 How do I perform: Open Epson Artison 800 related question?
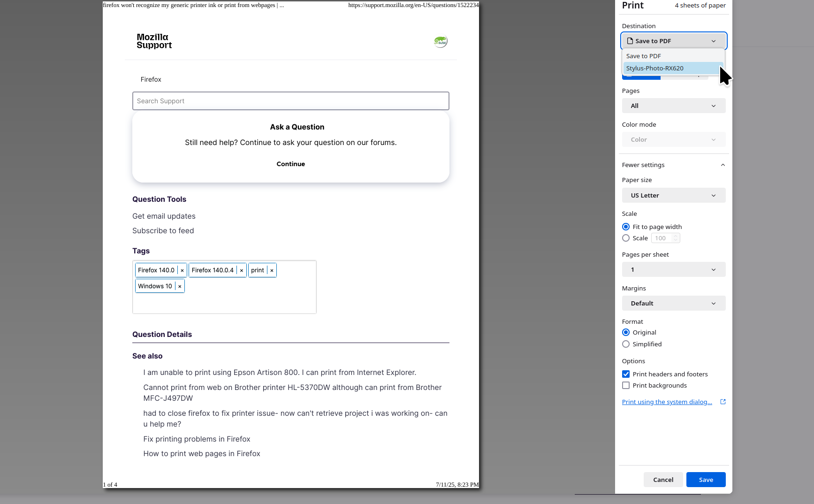pos(280,372)
